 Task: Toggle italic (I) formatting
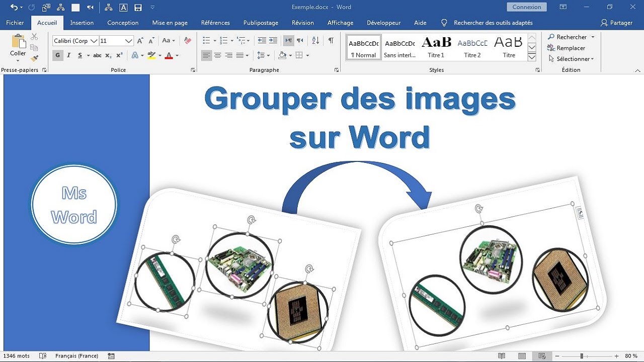[69, 55]
